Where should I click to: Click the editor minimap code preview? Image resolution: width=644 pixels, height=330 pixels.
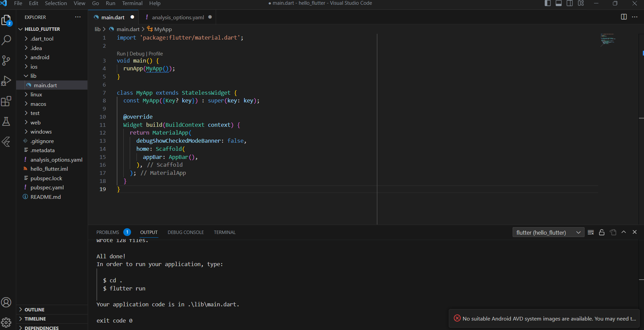pyautogui.click(x=608, y=39)
